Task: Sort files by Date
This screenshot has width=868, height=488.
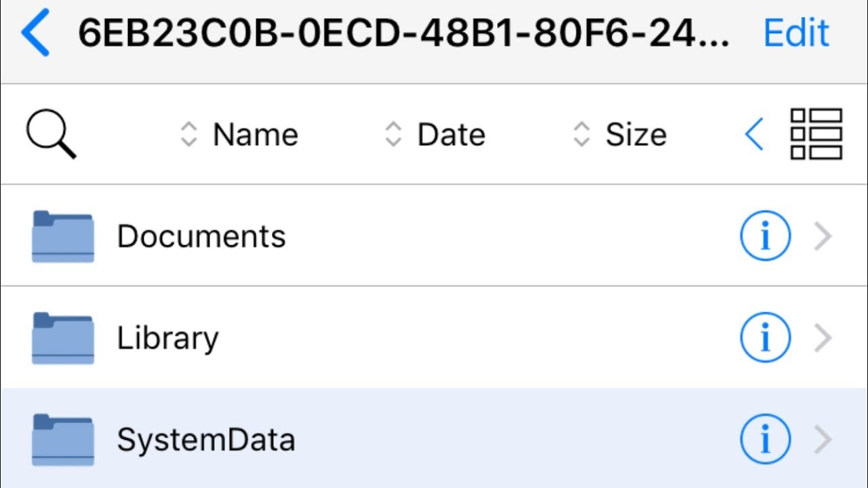Action: coord(435,135)
